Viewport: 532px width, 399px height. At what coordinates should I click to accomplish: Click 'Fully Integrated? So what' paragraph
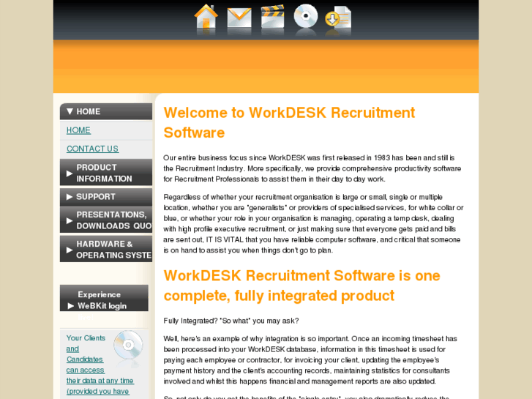(231, 321)
